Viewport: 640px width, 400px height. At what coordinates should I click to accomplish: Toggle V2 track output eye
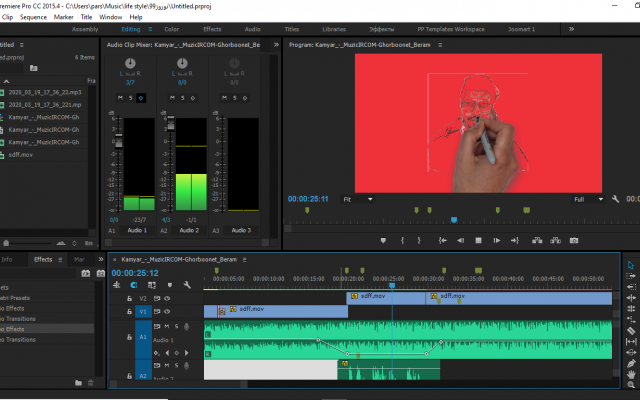pos(167,299)
